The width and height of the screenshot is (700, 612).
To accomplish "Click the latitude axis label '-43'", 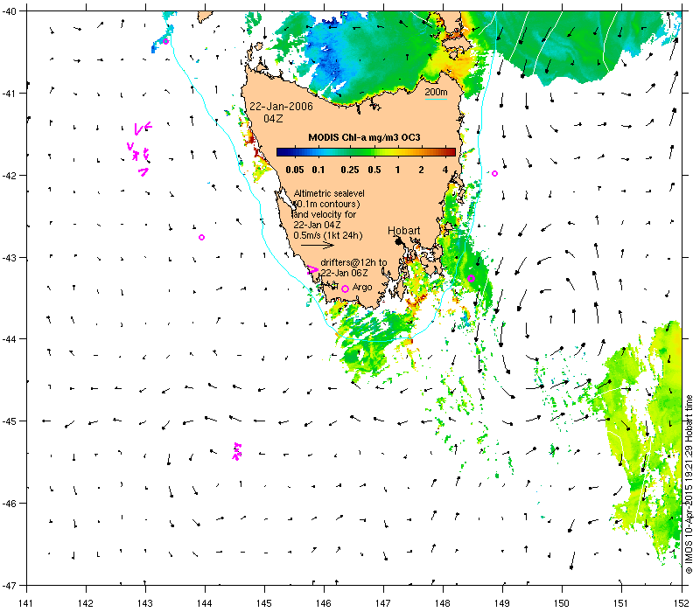I will (x=10, y=258).
